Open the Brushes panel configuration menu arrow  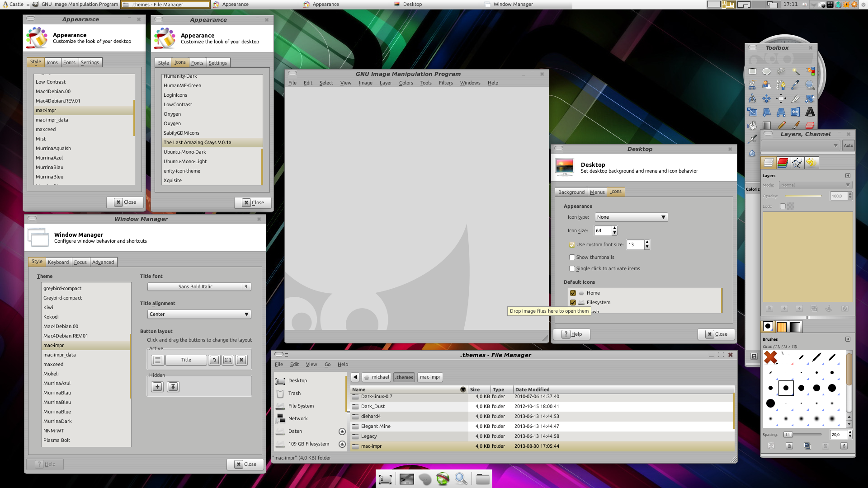(848, 339)
